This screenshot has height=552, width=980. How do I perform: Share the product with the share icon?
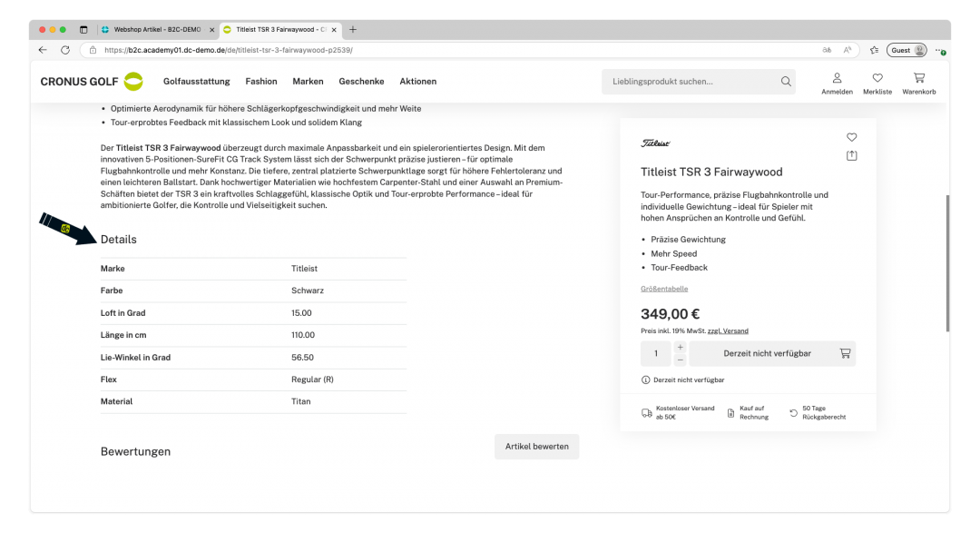852,155
